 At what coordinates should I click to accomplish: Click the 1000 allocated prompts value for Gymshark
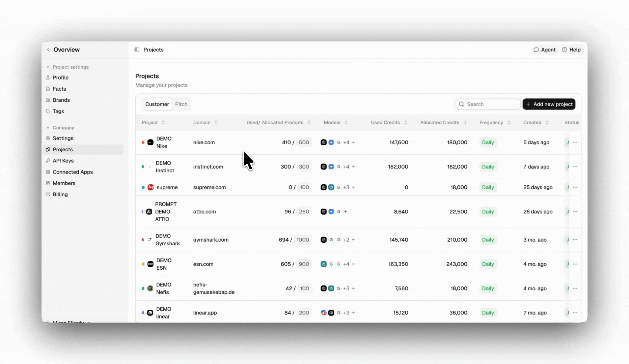pyautogui.click(x=303, y=240)
